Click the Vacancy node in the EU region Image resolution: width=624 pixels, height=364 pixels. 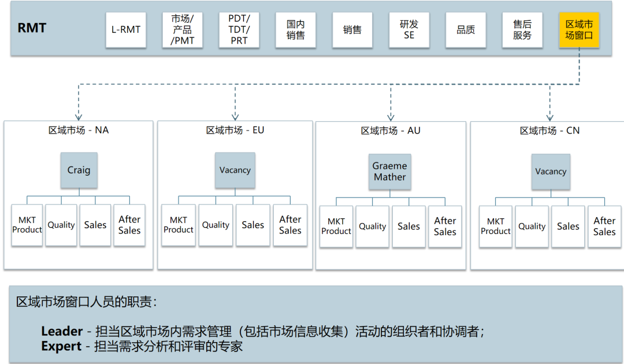pos(235,170)
